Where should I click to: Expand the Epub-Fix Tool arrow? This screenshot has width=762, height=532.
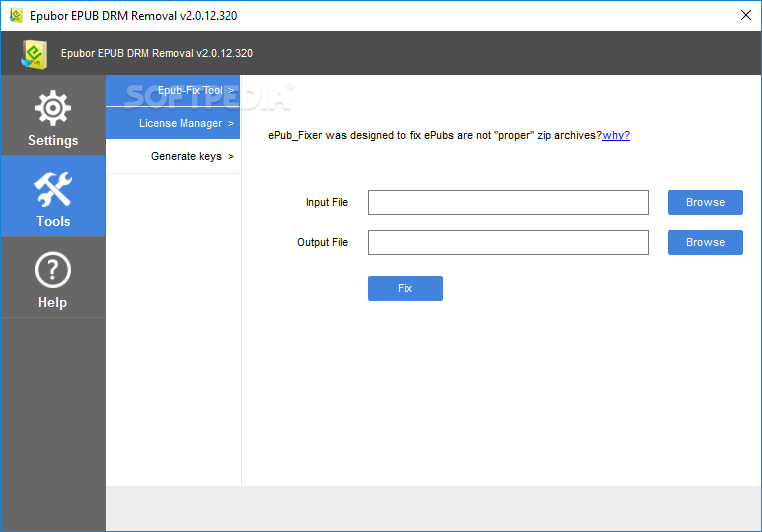231,91
